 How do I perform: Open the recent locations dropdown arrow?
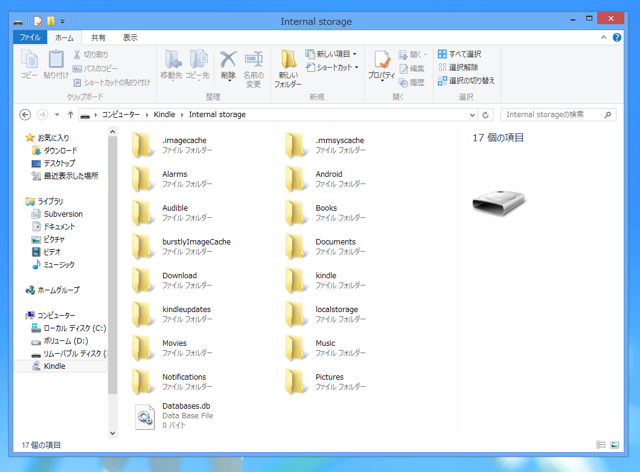(x=57, y=115)
